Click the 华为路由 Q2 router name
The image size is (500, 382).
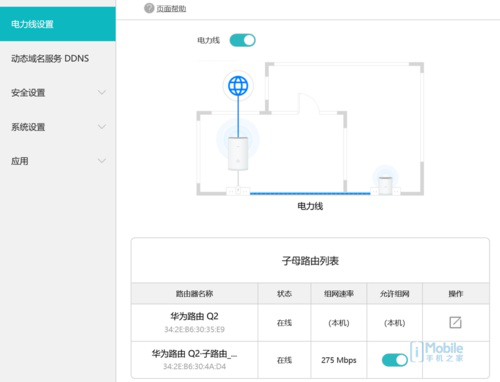[x=194, y=316]
